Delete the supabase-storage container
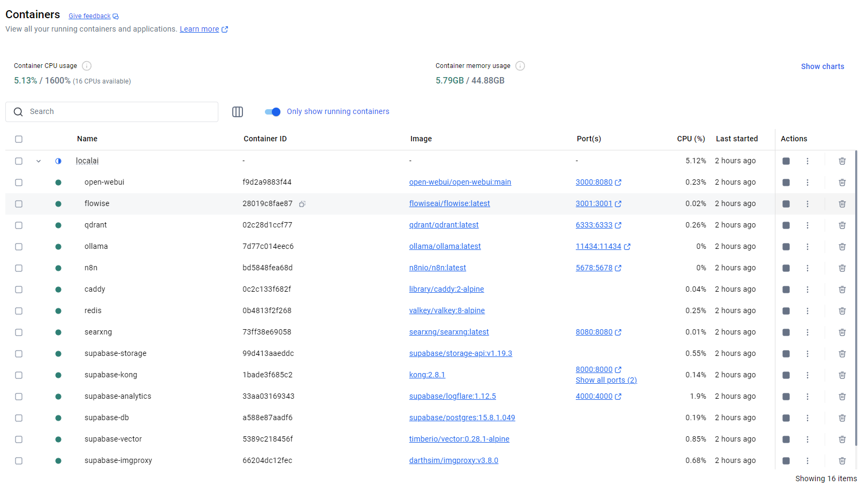 click(842, 354)
